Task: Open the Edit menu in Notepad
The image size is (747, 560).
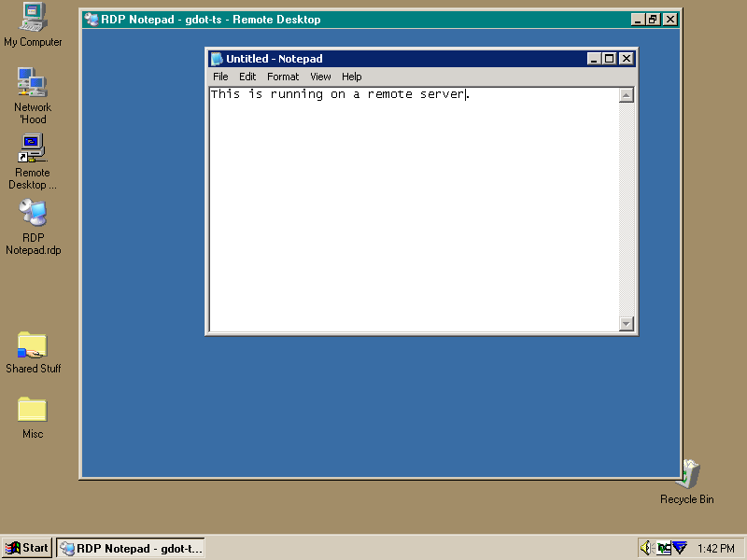Action: [247, 77]
